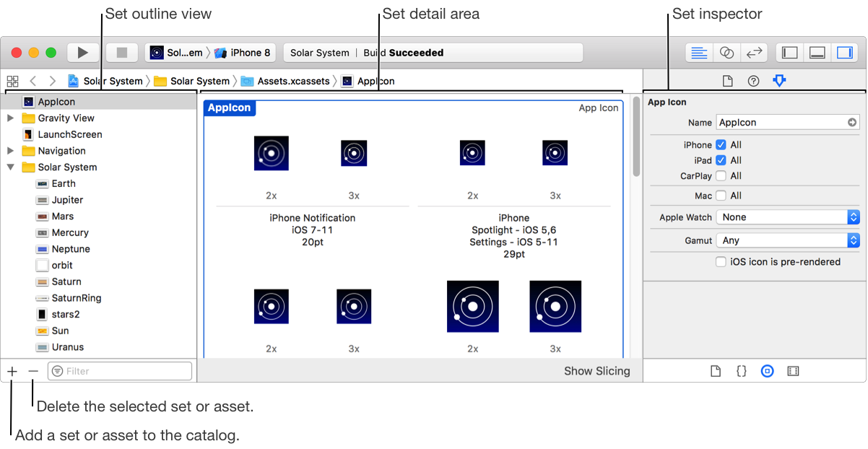Click the Solar System project breadcrumb

tap(106, 81)
